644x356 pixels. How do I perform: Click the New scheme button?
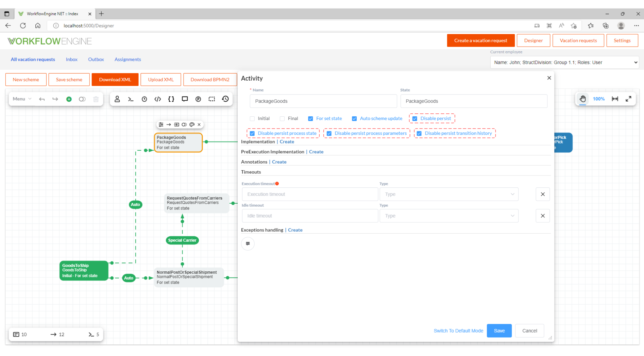click(x=26, y=80)
